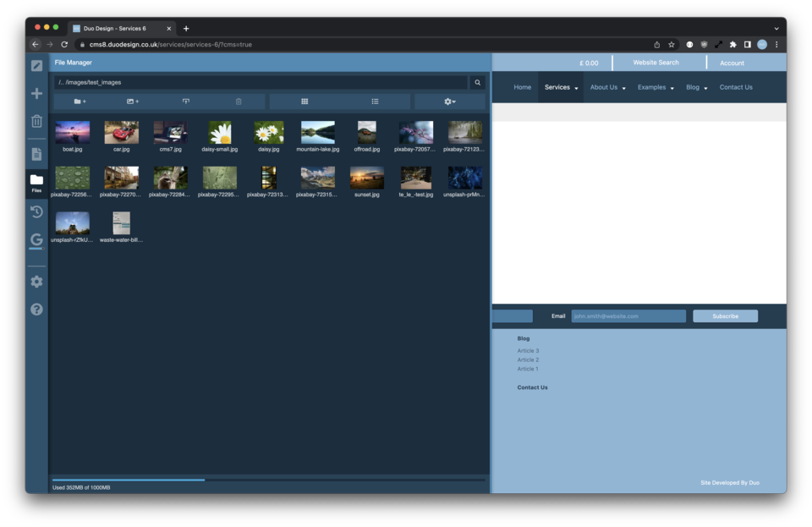The width and height of the screenshot is (812, 527).
Task: Open the Google tools icon in sidebar
Action: [x=36, y=241]
